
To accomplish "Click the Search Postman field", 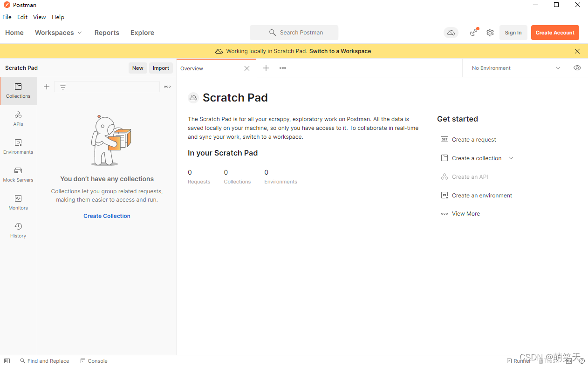I will click(294, 33).
